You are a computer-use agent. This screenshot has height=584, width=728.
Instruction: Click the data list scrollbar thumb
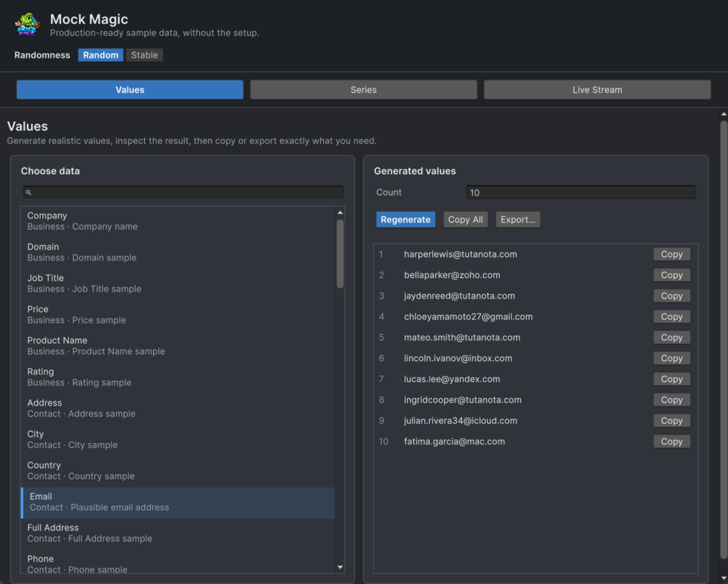(340, 253)
